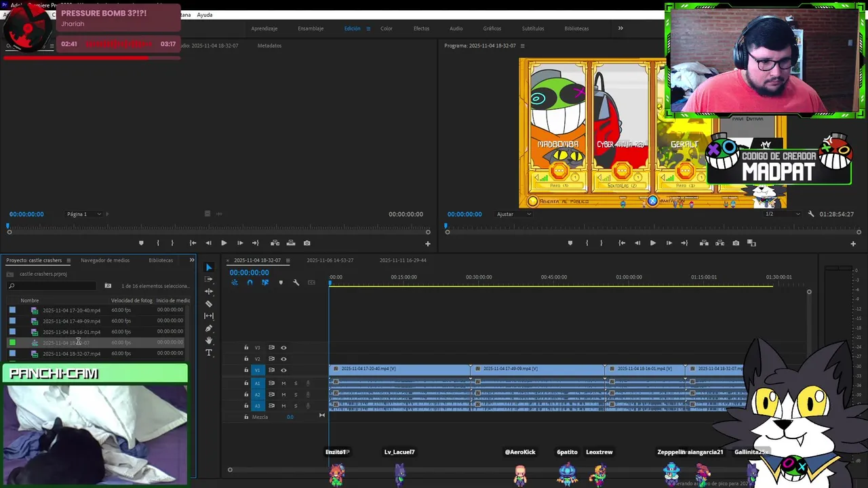Expand the Project panel overflow tabs chevron

192,260
